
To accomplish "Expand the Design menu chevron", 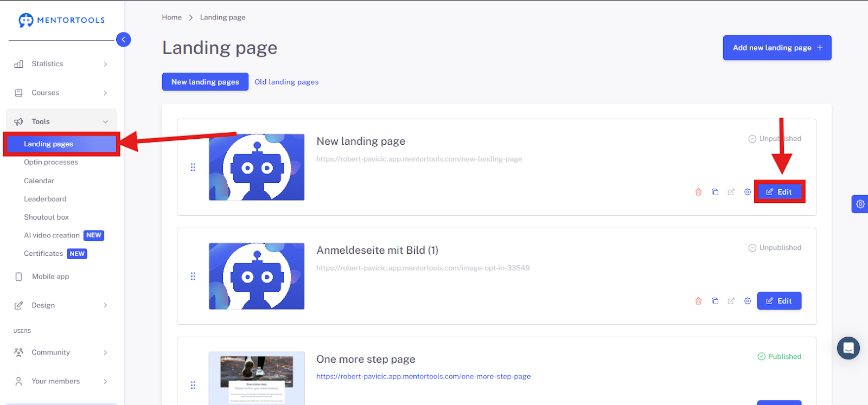I will 105,305.
